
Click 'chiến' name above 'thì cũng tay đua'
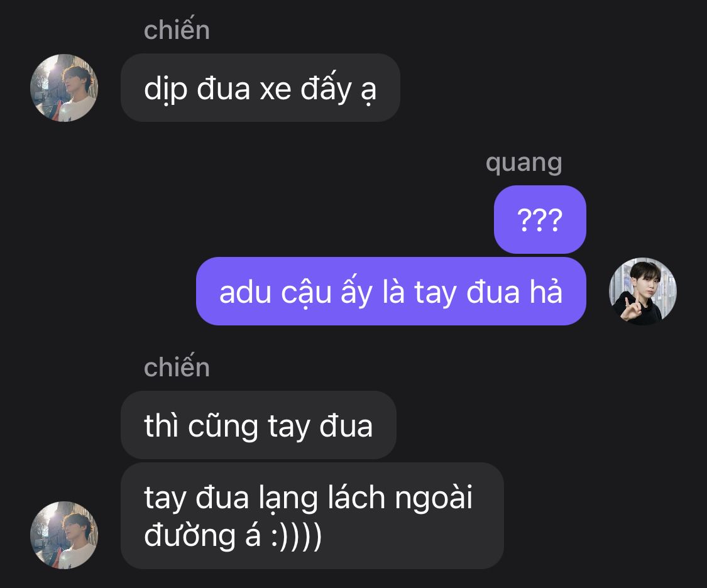tap(177, 367)
